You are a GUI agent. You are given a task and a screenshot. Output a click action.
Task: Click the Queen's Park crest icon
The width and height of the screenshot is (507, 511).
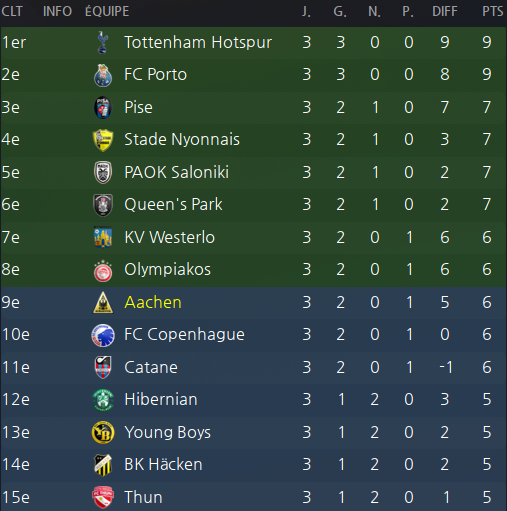103,205
